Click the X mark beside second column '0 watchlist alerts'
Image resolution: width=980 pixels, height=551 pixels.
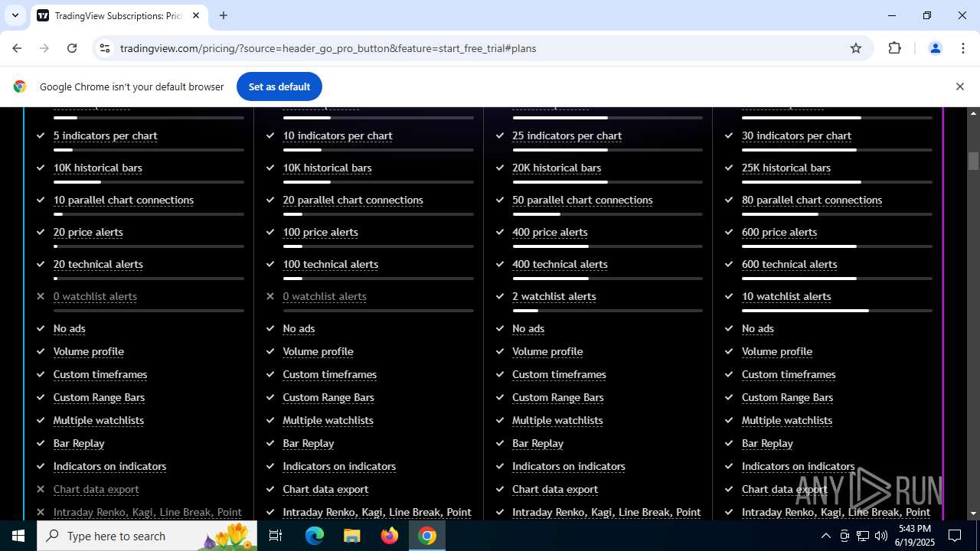click(270, 296)
